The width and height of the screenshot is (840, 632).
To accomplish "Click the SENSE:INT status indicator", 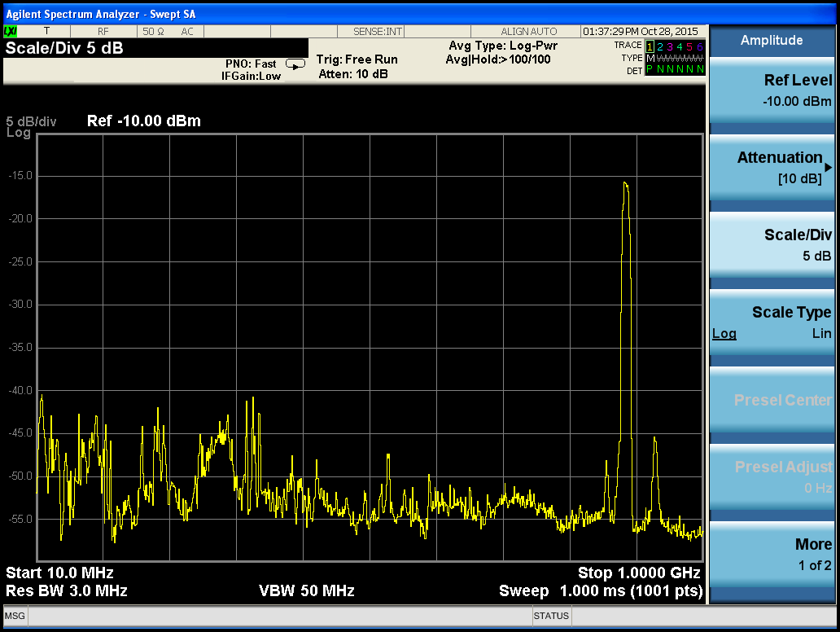I will click(377, 31).
